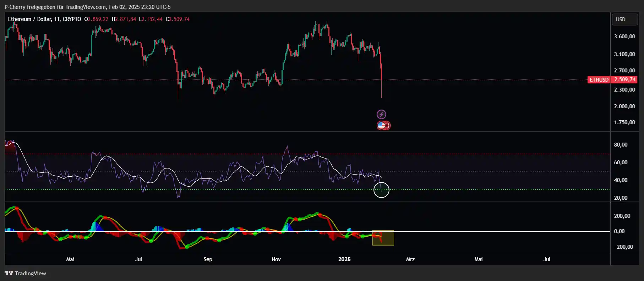Click the Mai 2024 time axis label

(x=70, y=259)
